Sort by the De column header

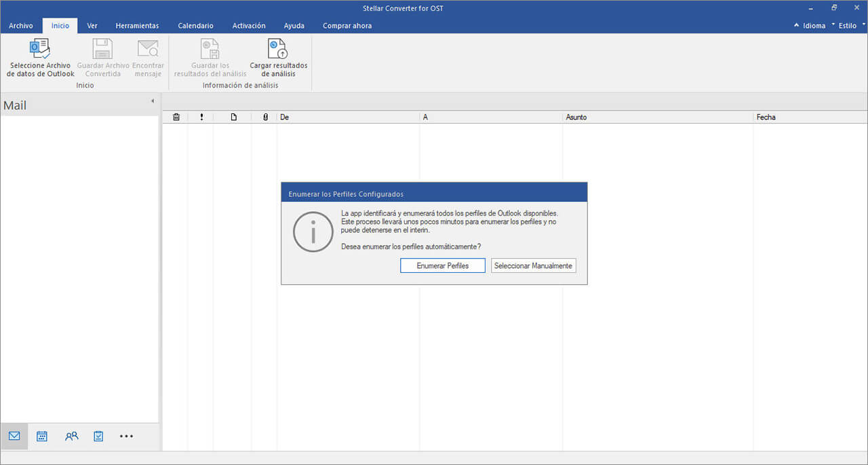[348, 117]
